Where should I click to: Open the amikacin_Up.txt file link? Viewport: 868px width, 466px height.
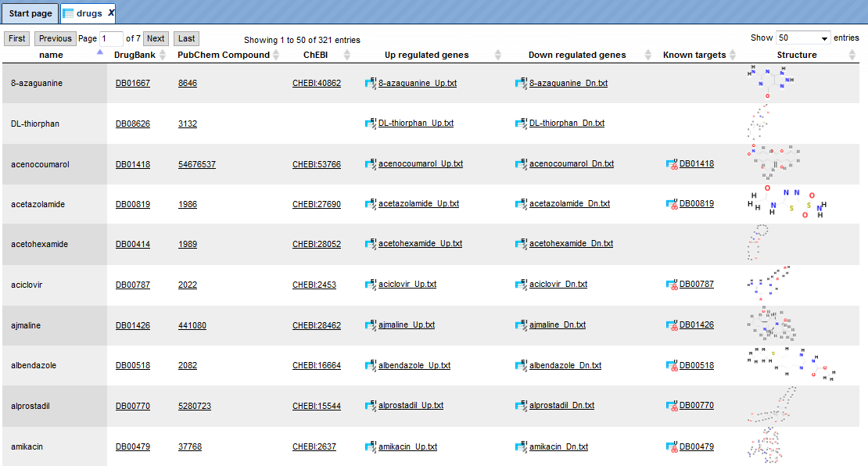408,446
